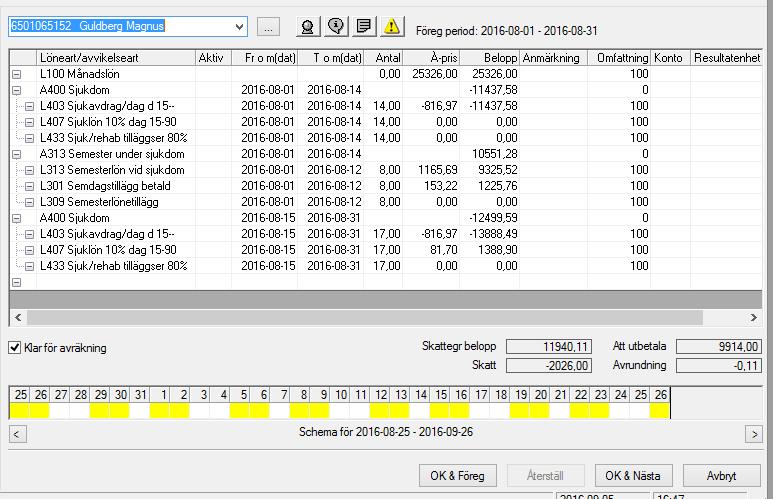Toggle Klar för avräkning checkbox

(x=15, y=348)
